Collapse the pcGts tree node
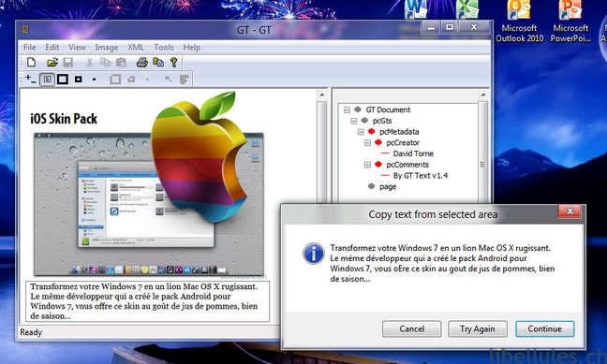This screenshot has height=364, width=607. coord(354,121)
